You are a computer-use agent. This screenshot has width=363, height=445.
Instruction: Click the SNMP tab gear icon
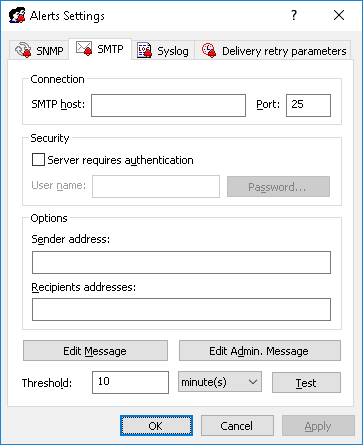click(x=23, y=50)
